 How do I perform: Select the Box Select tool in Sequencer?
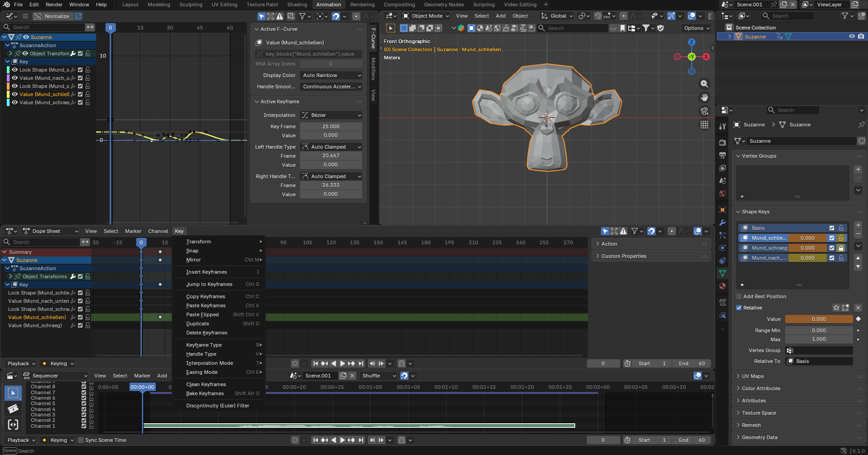(x=13, y=392)
